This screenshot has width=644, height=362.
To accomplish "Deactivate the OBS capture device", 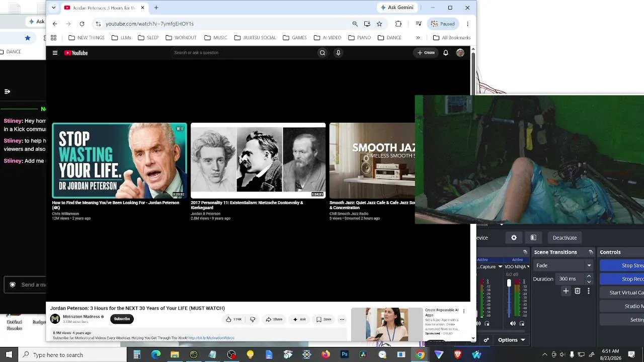I will [x=565, y=238].
